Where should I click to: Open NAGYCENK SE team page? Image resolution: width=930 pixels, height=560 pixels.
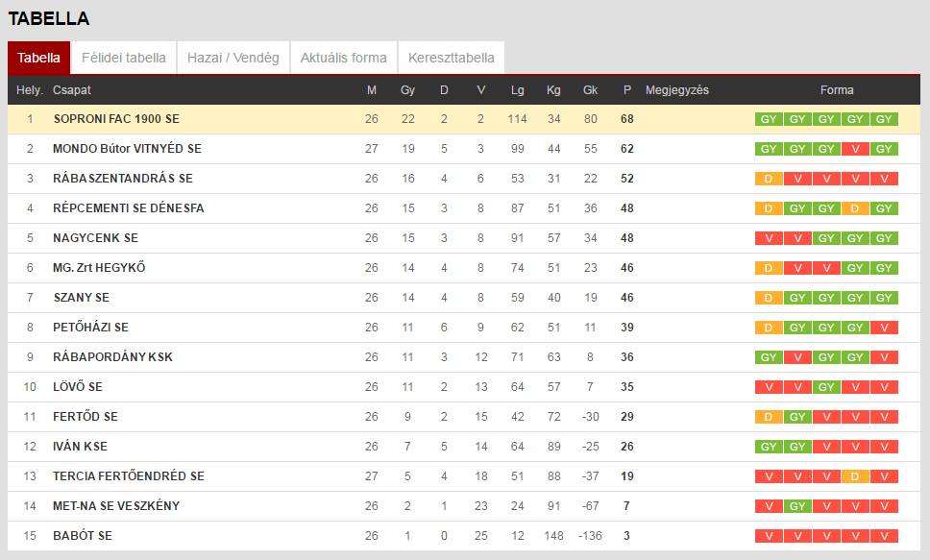(x=95, y=238)
